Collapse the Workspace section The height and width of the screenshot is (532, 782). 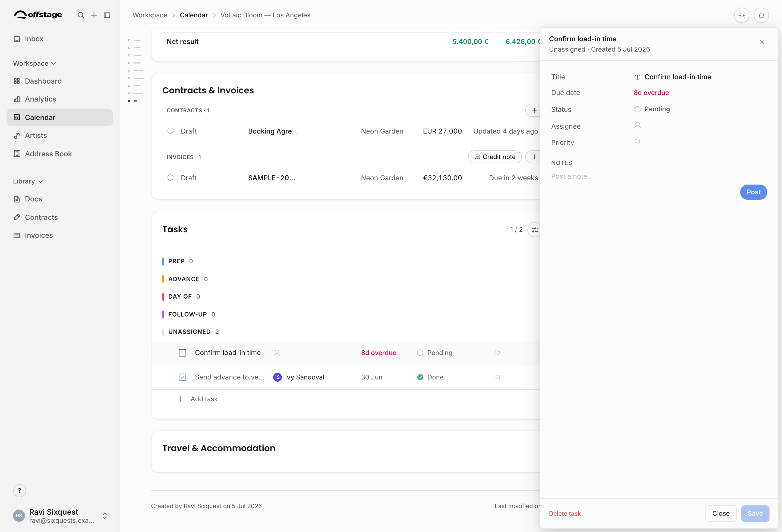pyautogui.click(x=34, y=63)
